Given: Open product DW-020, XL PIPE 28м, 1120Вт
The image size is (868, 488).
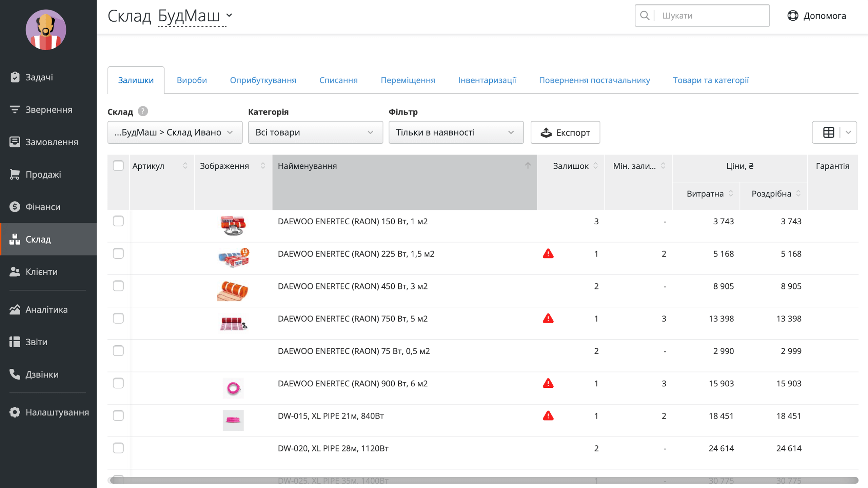Looking at the screenshot, I should point(333,448).
